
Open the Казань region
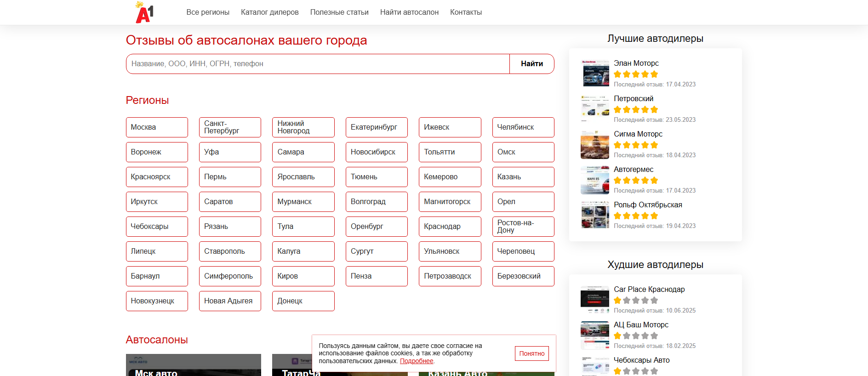pos(523,177)
